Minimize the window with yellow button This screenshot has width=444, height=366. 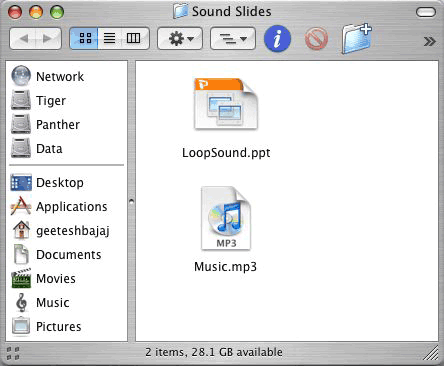[36, 12]
